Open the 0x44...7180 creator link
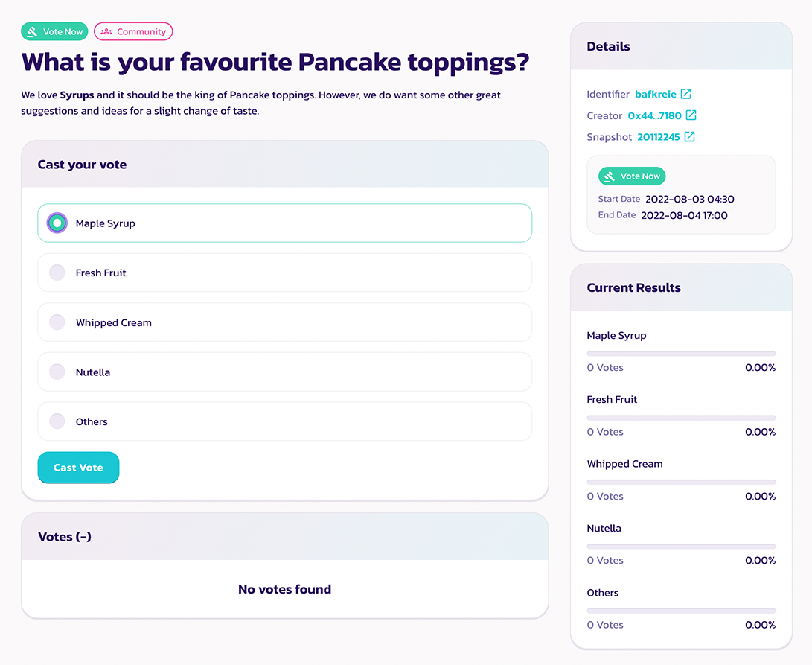Image resolution: width=812 pixels, height=665 pixels. 654,115
